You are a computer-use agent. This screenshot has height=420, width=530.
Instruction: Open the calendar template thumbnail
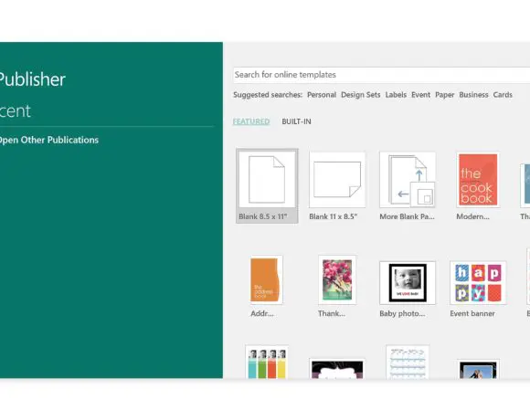tap(408, 362)
